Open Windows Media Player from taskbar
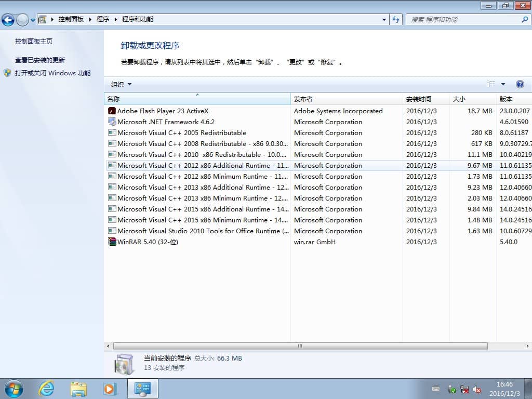 pyautogui.click(x=110, y=388)
